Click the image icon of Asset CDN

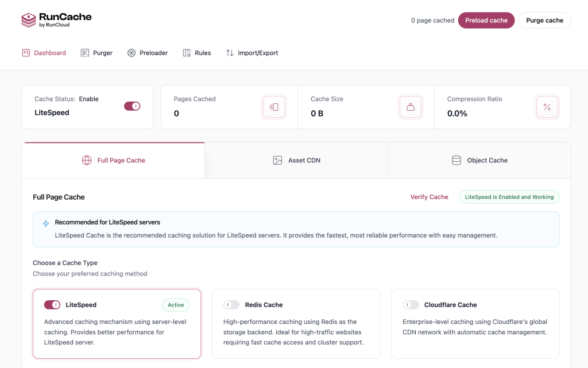(x=277, y=160)
